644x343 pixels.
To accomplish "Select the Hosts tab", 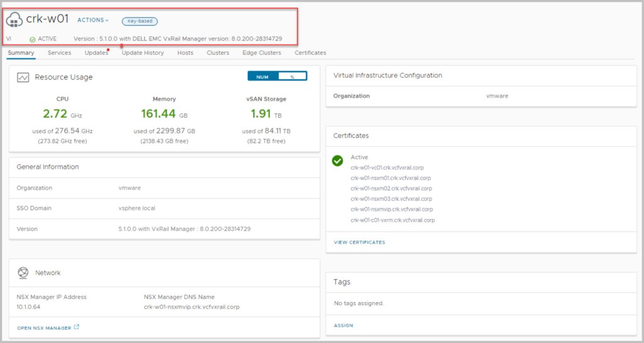I will point(185,53).
